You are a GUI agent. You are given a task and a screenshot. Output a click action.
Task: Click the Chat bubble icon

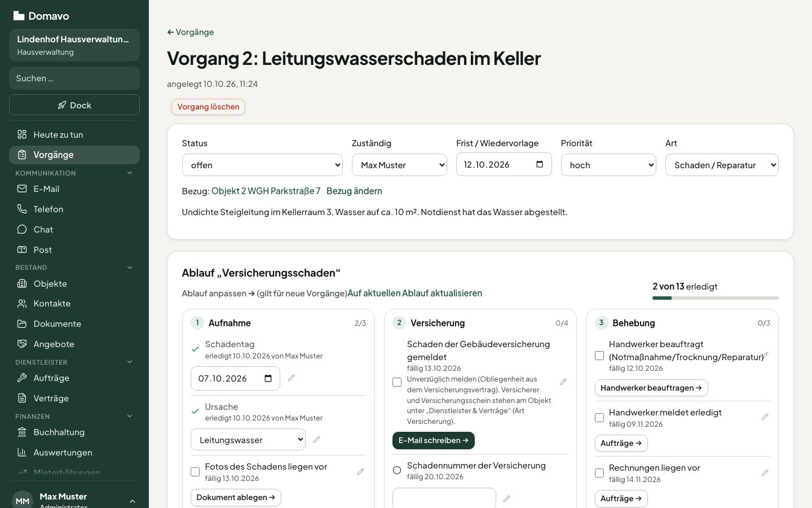point(22,229)
